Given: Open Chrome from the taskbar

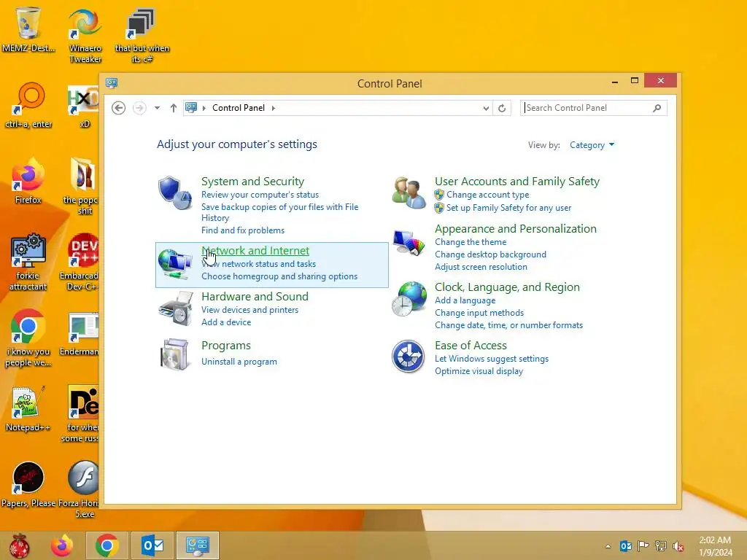Looking at the screenshot, I should 107,545.
